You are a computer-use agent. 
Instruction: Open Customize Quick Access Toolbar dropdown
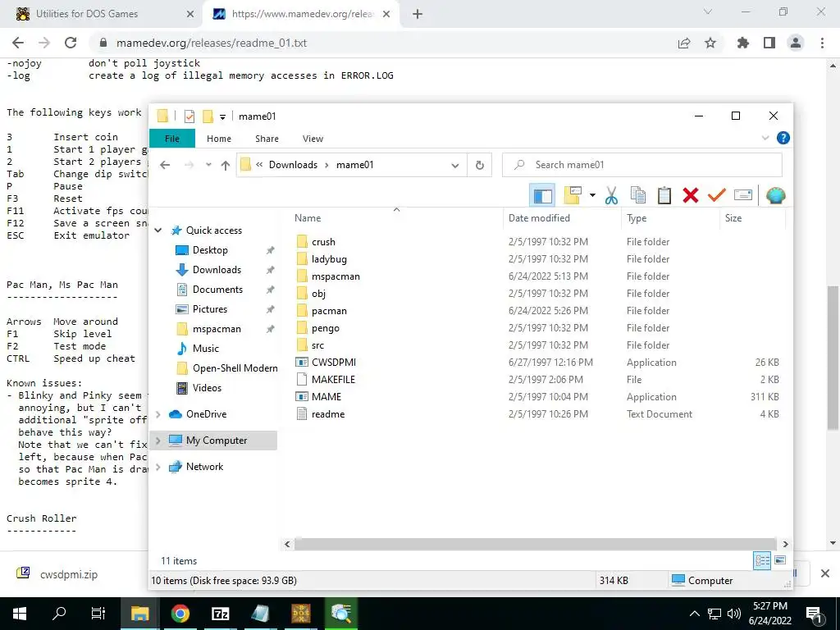tap(222, 116)
